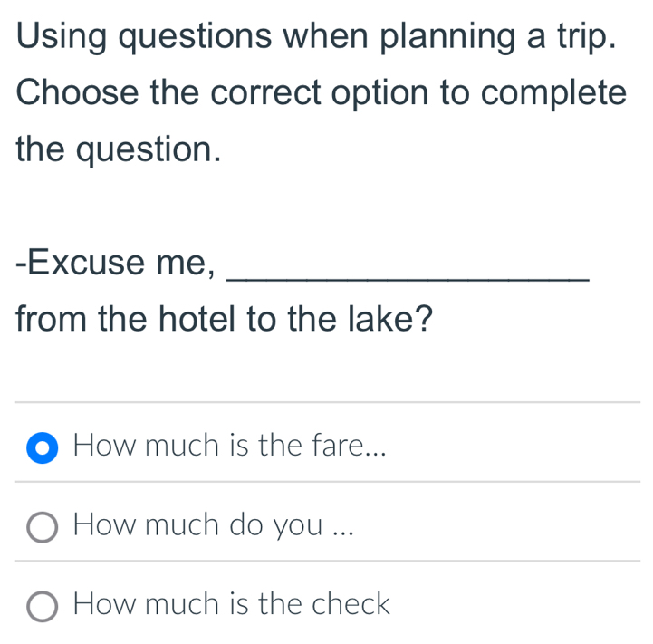Select the "How much is the fare..." radio button
The image size is (653, 644).
click(x=42, y=447)
